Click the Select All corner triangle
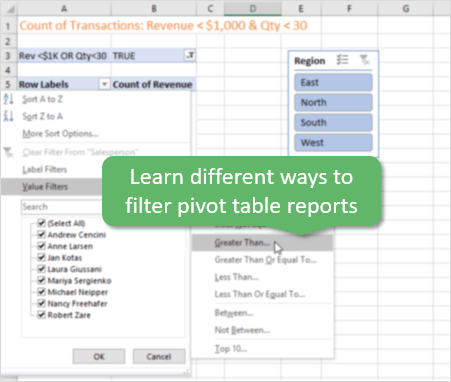This screenshot has height=382, width=451. point(10,9)
